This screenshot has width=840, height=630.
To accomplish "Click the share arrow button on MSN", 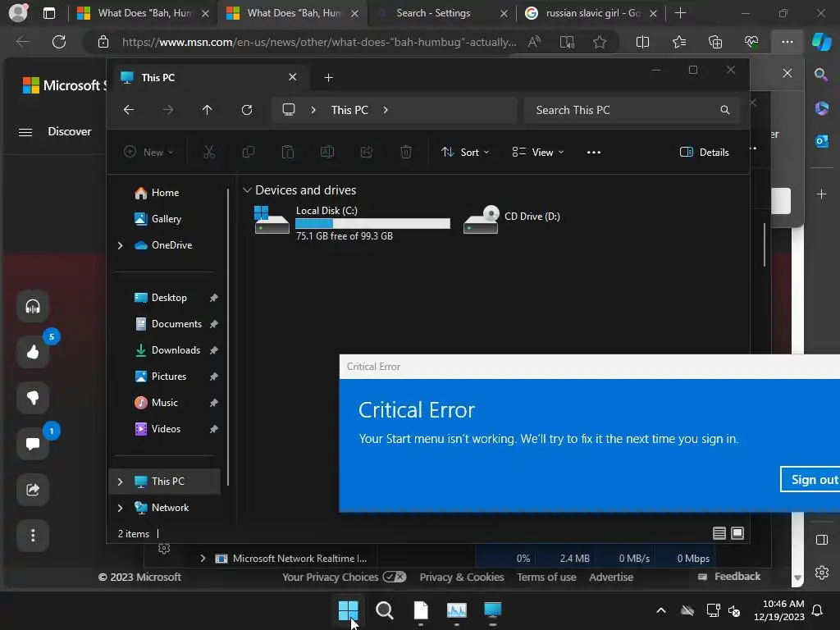I will (33, 490).
